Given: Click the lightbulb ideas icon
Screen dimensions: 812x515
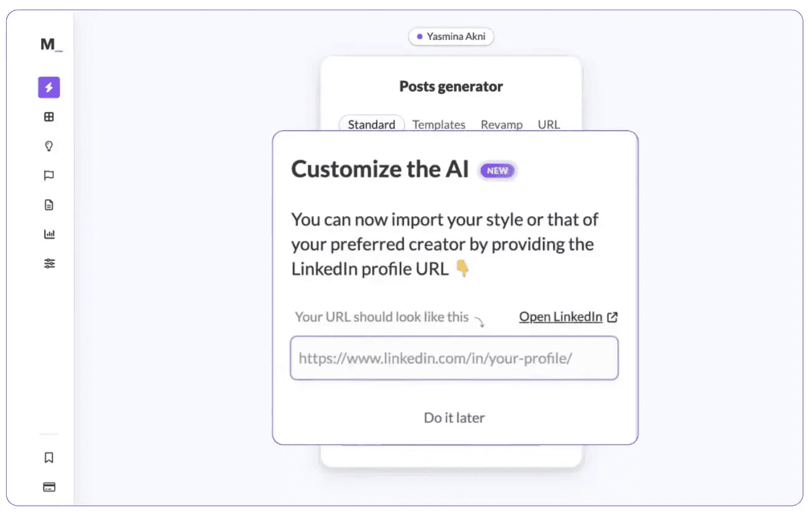Looking at the screenshot, I should tap(49, 145).
